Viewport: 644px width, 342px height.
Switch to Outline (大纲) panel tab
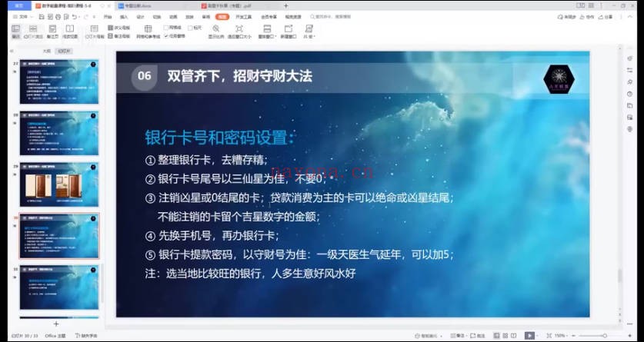click(x=47, y=51)
